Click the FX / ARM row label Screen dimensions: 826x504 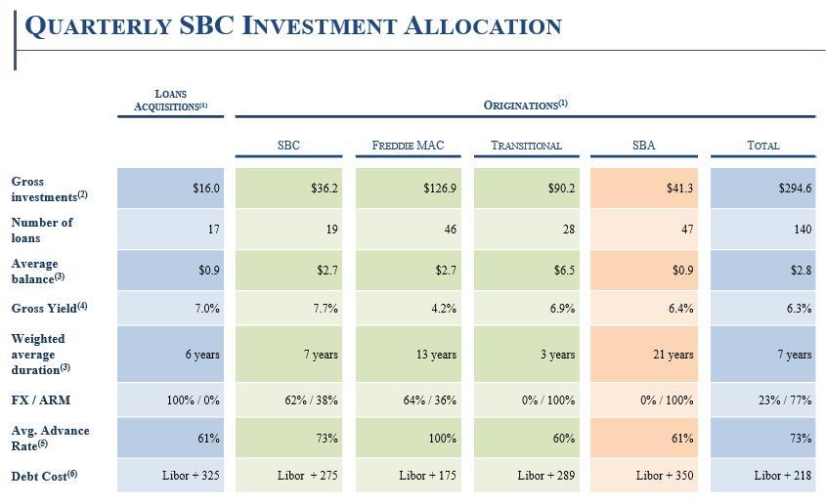click(41, 400)
